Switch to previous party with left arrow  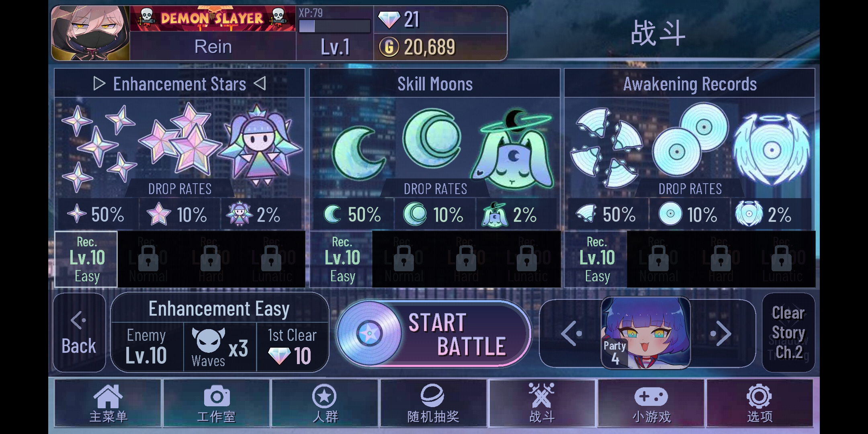[x=571, y=333]
